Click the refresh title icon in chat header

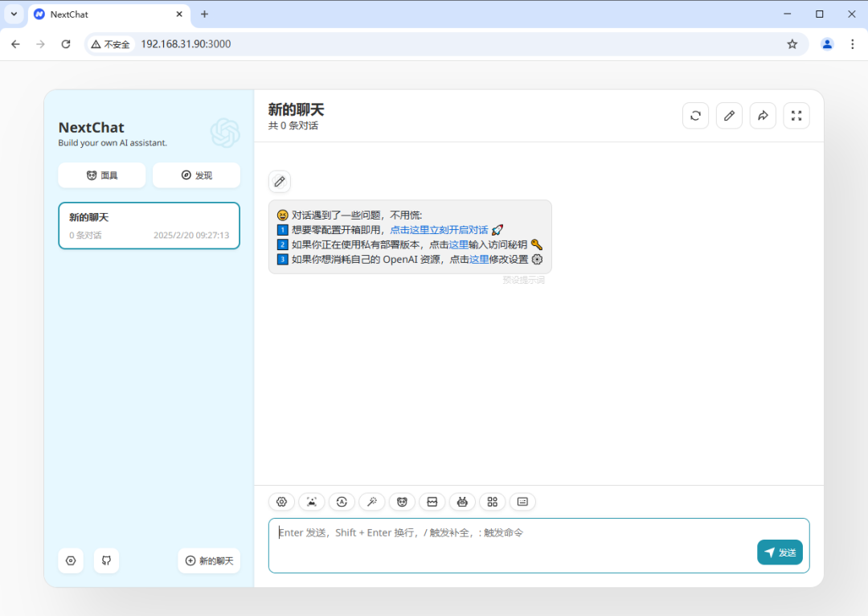click(696, 116)
